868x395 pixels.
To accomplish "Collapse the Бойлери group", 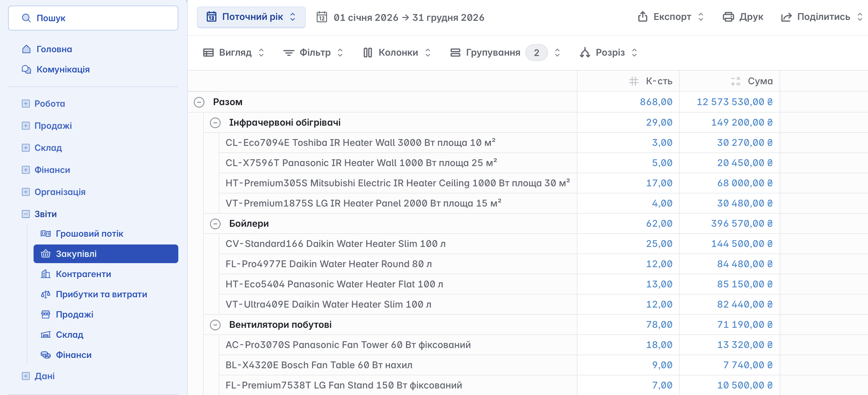I will [x=215, y=224].
